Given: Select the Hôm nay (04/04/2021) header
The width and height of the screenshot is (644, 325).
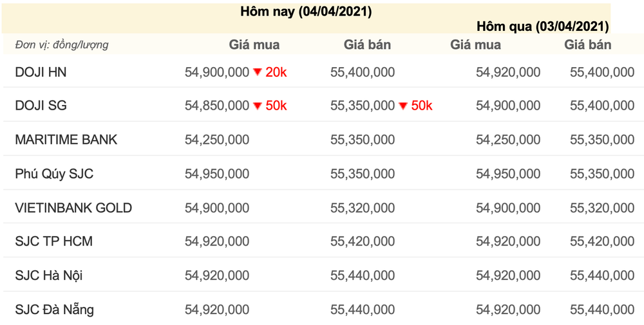Looking at the screenshot, I should coord(306,12).
